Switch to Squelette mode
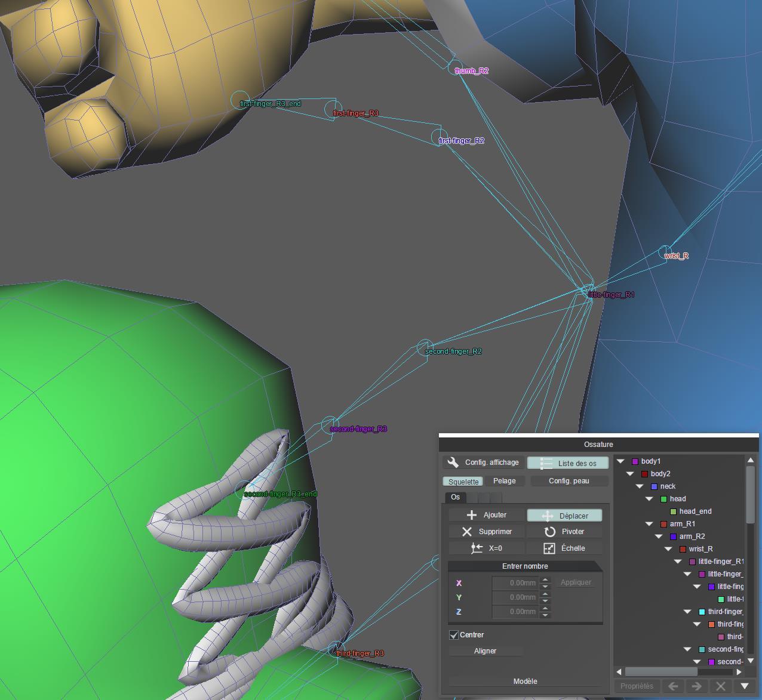The width and height of the screenshot is (762, 700). [463, 482]
